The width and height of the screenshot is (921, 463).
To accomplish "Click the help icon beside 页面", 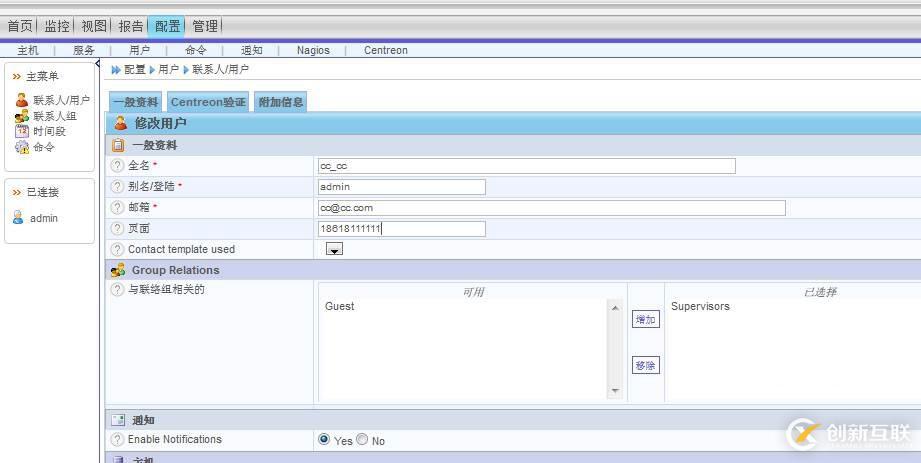I will [x=117, y=228].
